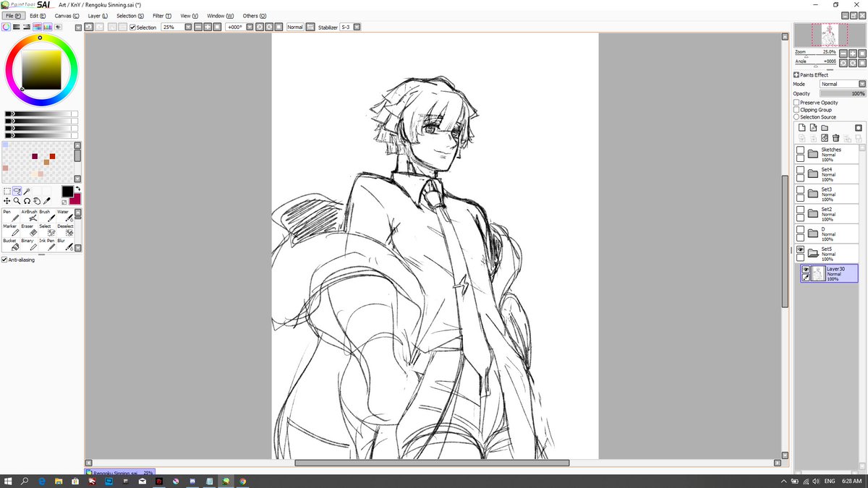Click the navigator canvas thumbnail
Screen dimensions: 868x488
tap(829, 35)
